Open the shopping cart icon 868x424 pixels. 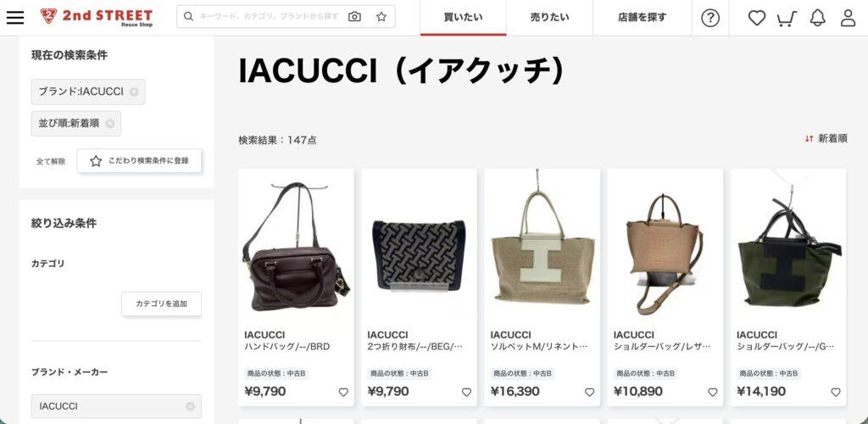pyautogui.click(x=787, y=19)
